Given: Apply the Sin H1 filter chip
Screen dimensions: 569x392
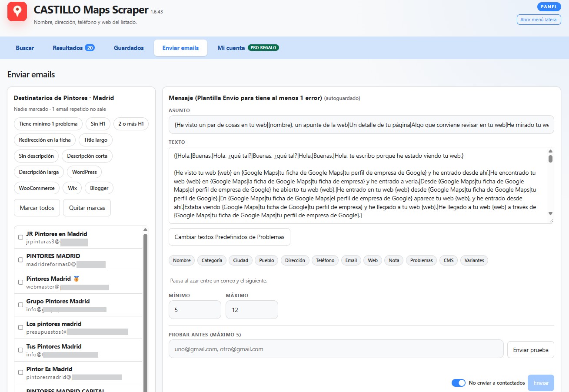Looking at the screenshot, I should 98,124.
